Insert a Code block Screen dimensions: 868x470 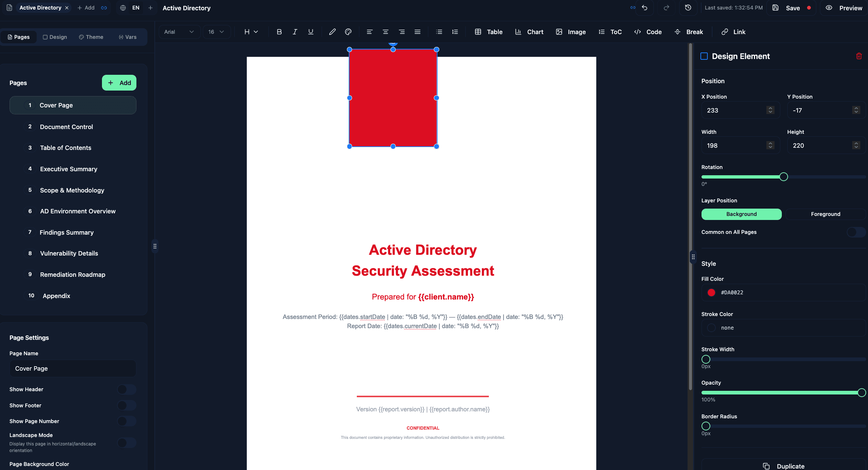click(648, 32)
